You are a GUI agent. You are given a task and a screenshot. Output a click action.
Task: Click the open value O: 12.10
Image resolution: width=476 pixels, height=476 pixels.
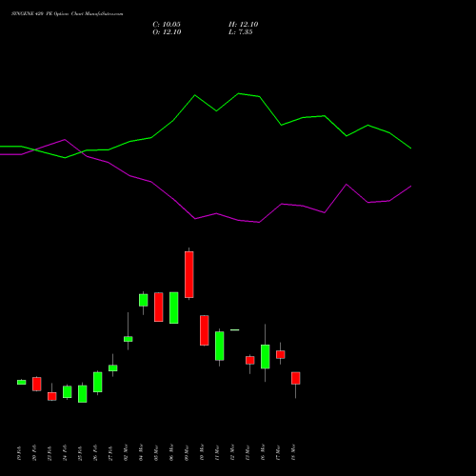(167, 32)
